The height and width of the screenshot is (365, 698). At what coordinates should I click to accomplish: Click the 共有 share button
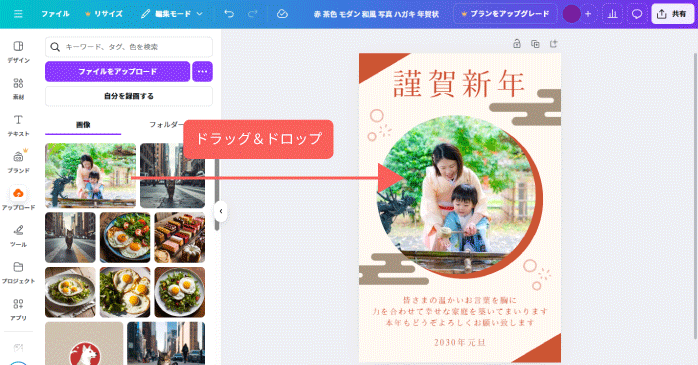[x=672, y=14]
